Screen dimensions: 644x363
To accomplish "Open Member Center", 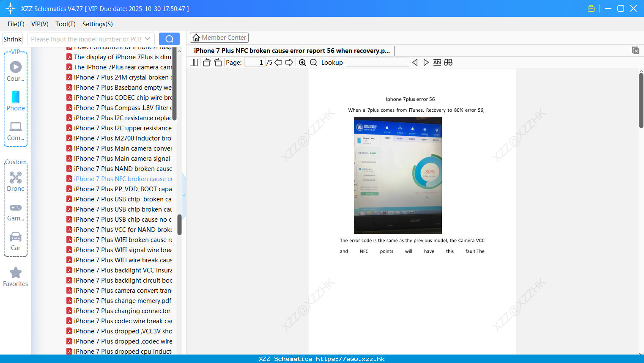I will tap(219, 38).
